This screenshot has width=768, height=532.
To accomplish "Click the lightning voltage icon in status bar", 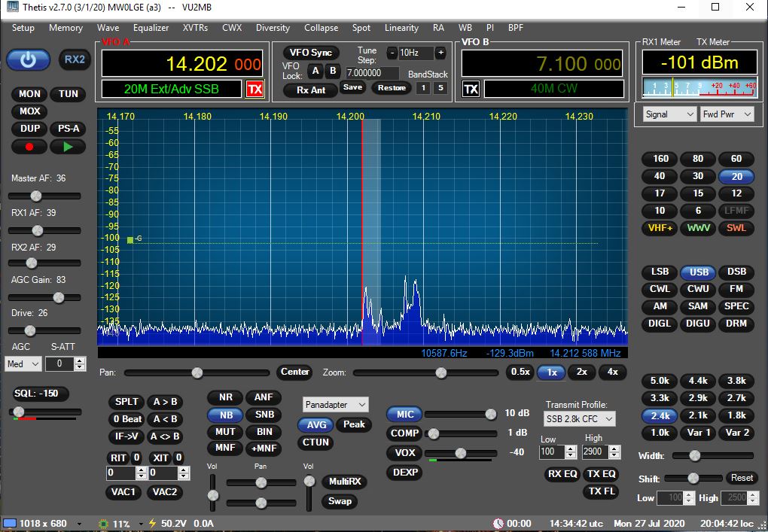I will 152,524.
